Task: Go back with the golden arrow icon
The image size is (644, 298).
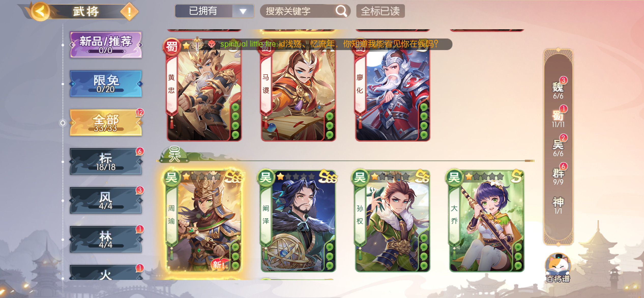Action: coord(40,11)
